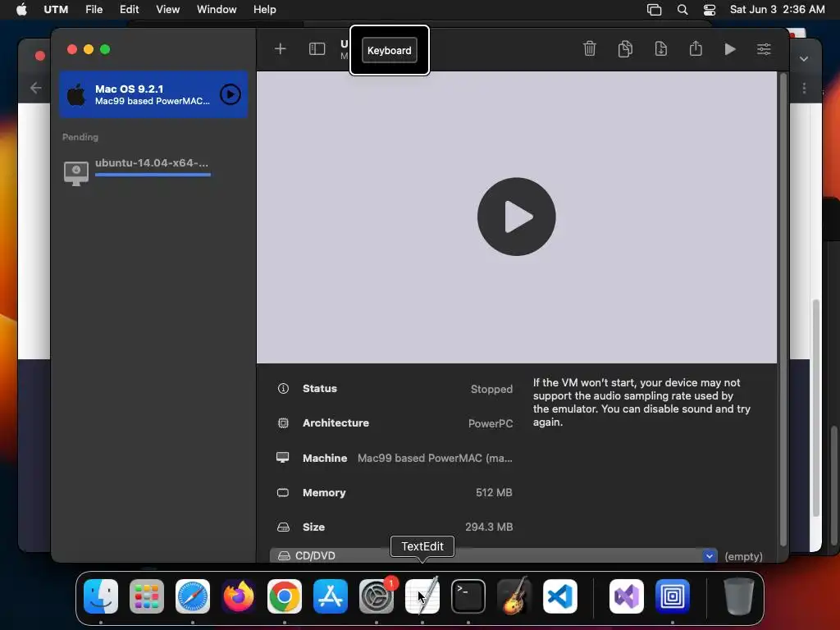Open the View menu
Screen dimensions: 840x630
tap(167, 9)
